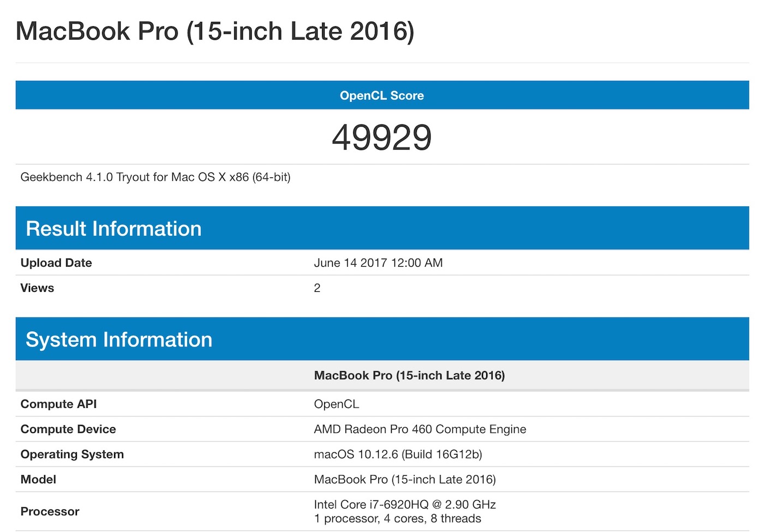Select the Model row value MacBook Pro
Viewport: 764px width, 532px height.
point(405,480)
